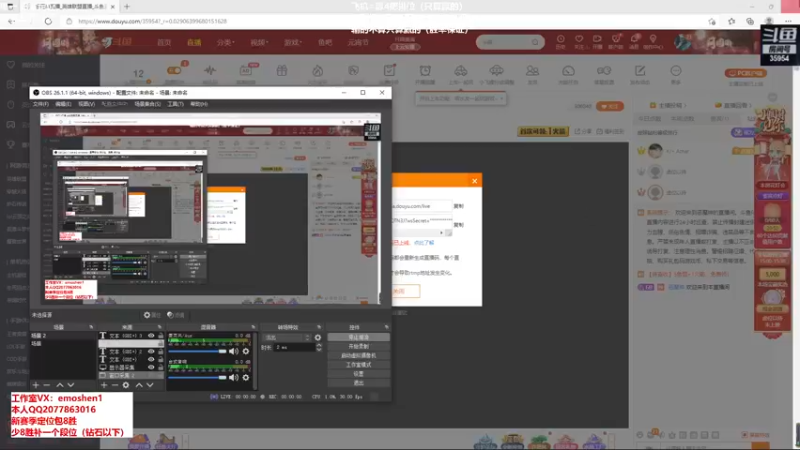Toggle Studio Mode button in OBS
This screenshot has width=800, height=450.
[359, 365]
